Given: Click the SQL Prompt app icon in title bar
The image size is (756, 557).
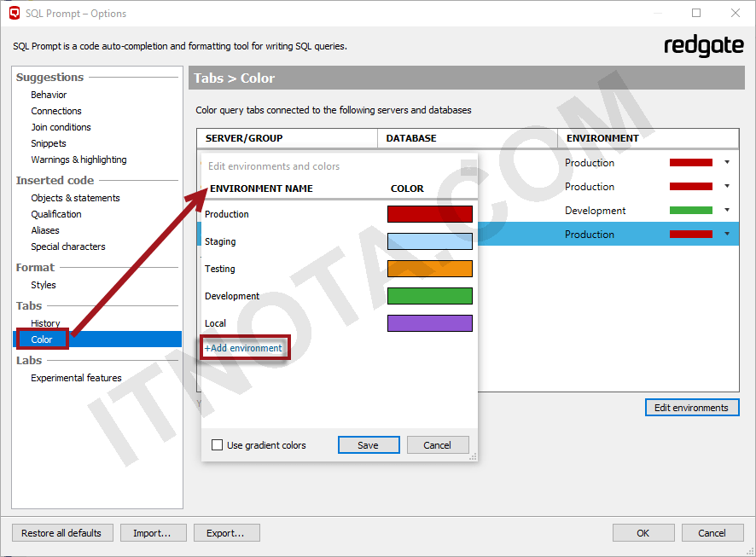Looking at the screenshot, I should [x=14, y=13].
